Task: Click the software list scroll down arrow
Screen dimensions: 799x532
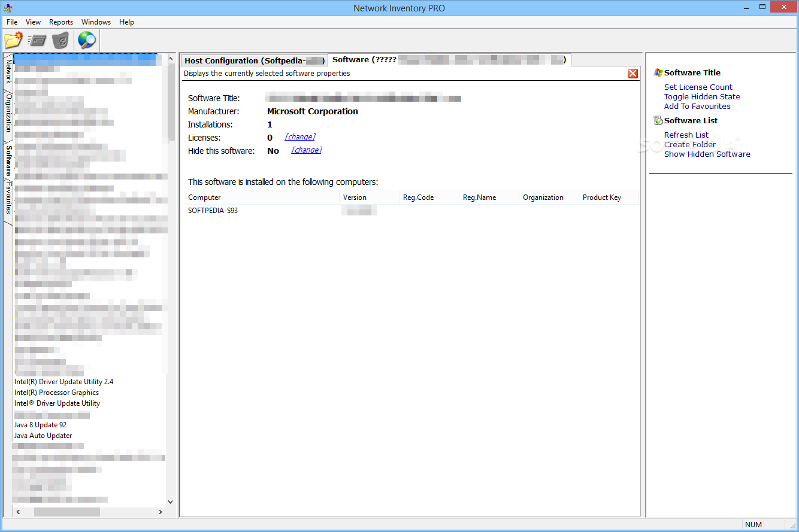Action: (170, 501)
